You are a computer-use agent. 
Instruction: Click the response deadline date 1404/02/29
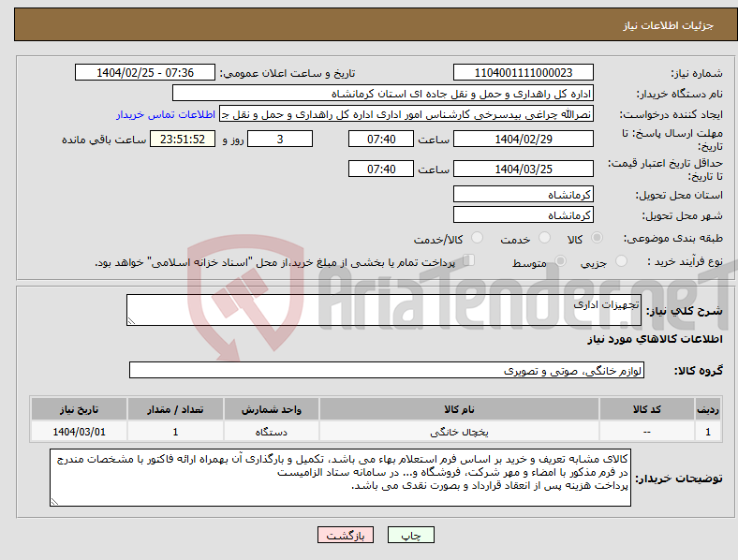[523, 139]
